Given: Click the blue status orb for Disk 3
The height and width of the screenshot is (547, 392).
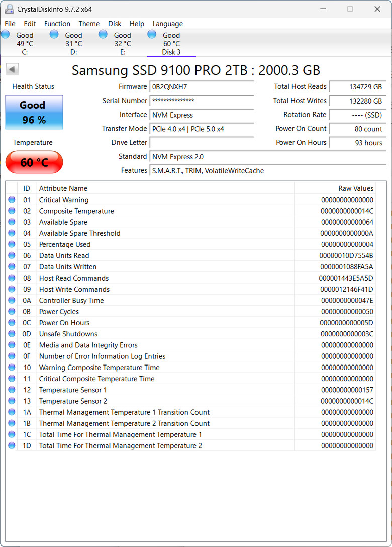Looking at the screenshot, I should (x=152, y=34).
